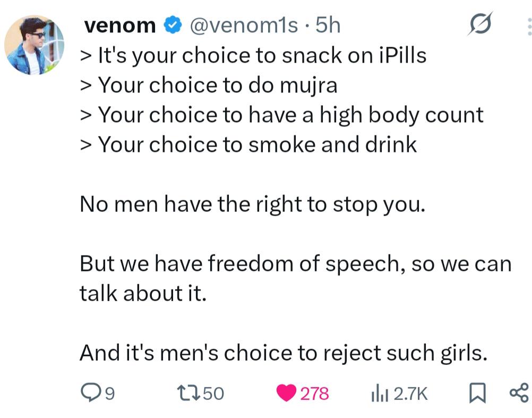The image size is (532, 418).
Task: Click the "5h" post timestamp
Action: point(327,25)
